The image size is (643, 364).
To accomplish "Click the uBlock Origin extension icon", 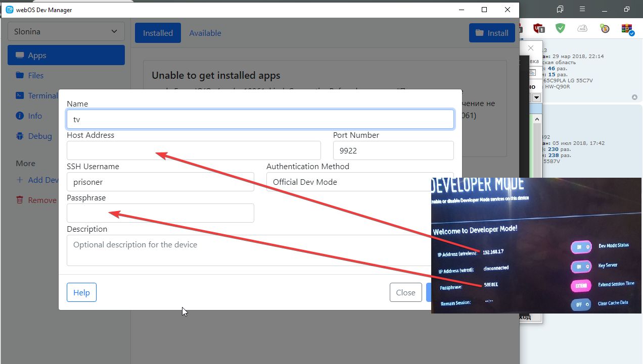I will [x=539, y=28].
